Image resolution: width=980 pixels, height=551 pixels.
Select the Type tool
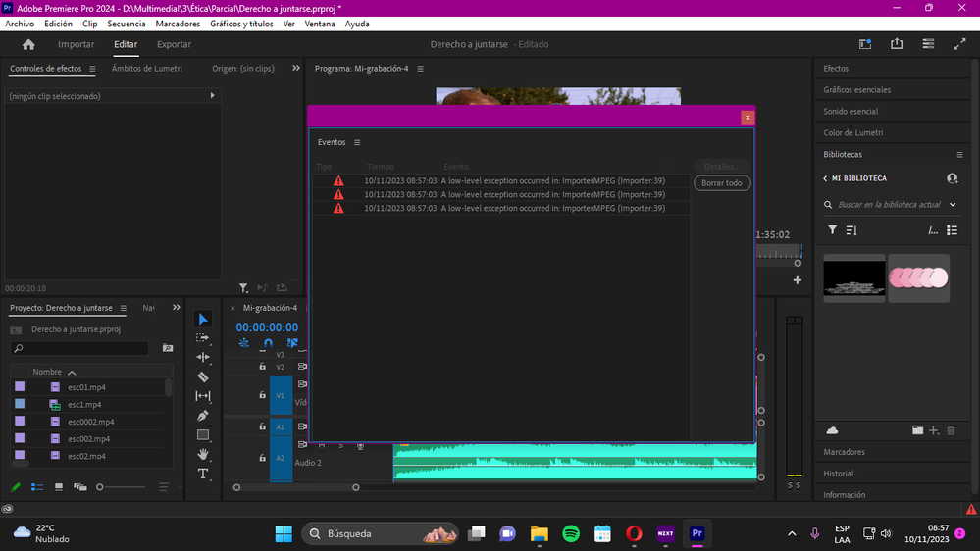203,474
